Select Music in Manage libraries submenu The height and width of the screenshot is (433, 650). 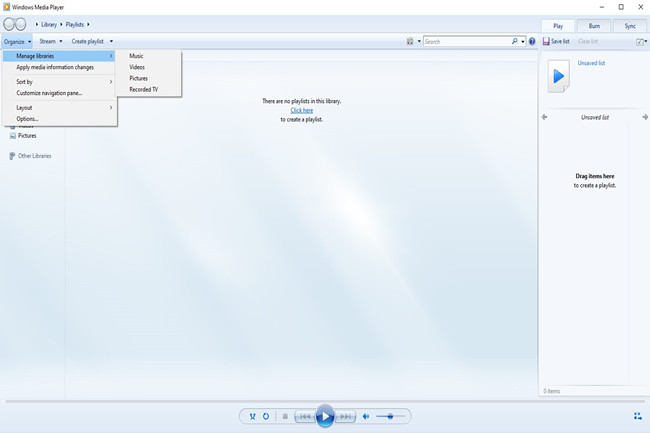[136, 56]
